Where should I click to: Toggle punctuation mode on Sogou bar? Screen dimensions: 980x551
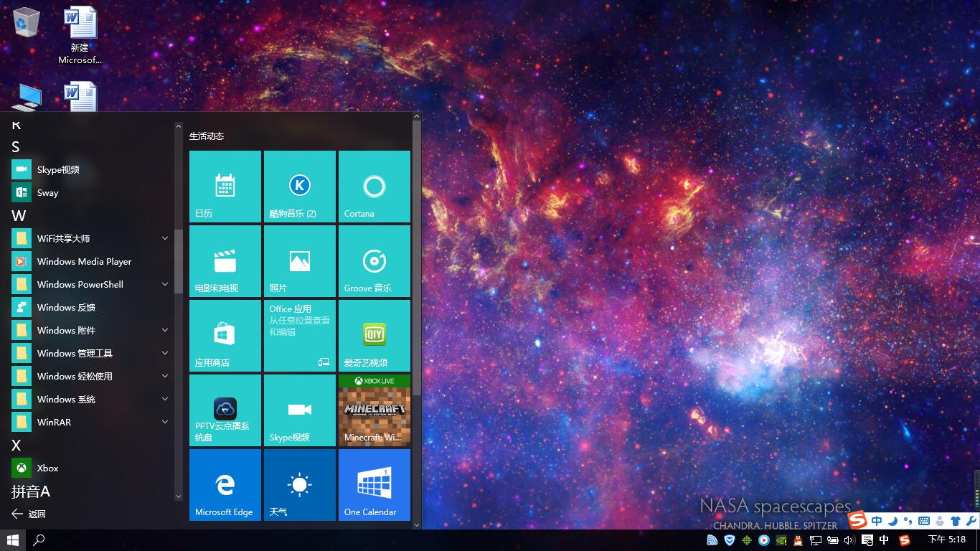click(908, 521)
